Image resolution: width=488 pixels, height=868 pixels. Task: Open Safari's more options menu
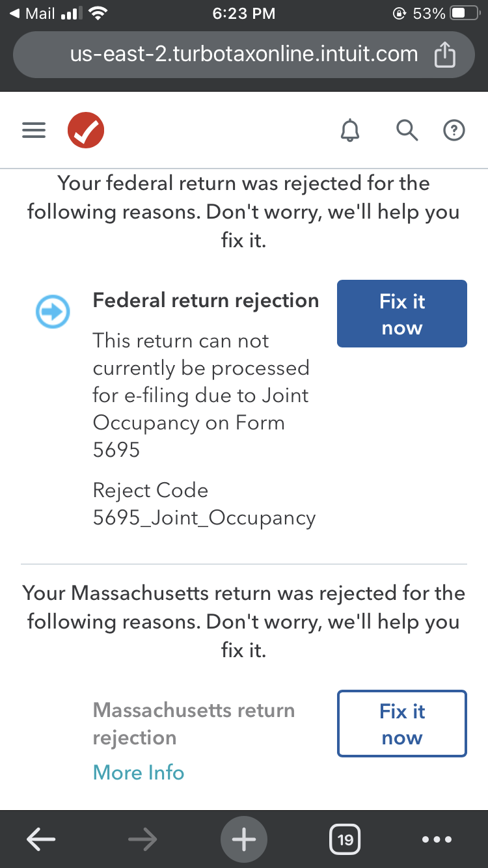point(437,839)
